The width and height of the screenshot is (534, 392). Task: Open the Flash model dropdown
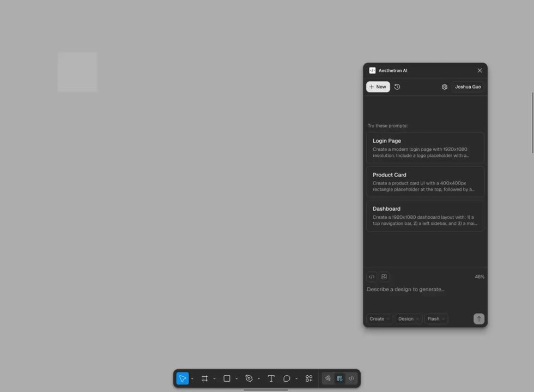pos(436,319)
